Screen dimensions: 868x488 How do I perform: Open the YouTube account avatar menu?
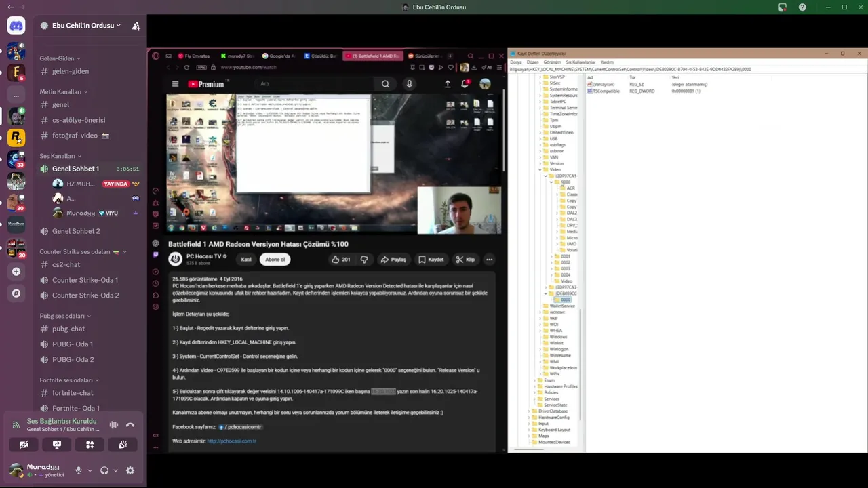click(485, 84)
